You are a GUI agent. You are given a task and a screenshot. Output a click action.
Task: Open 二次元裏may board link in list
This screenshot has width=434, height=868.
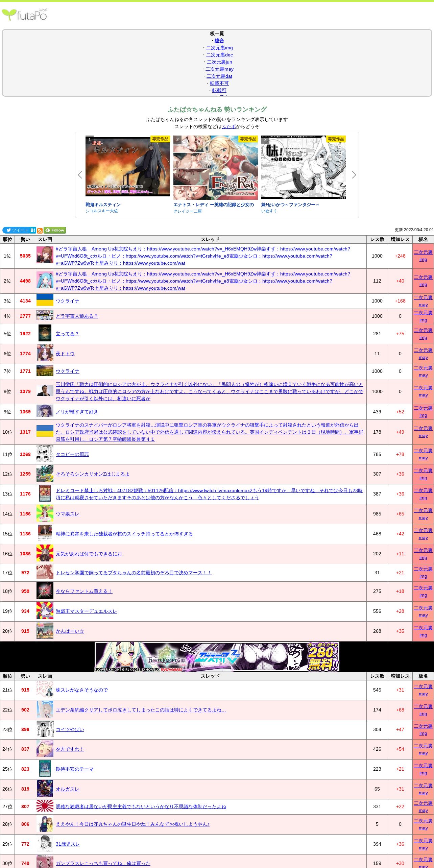[x=219, y=69]
